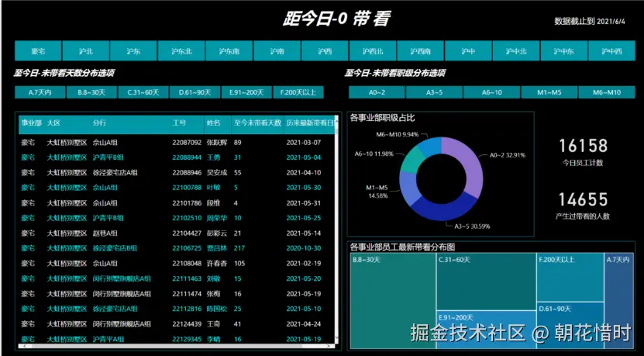
Task: Sort by the 姓名 column header
Action: coord(214,123)
